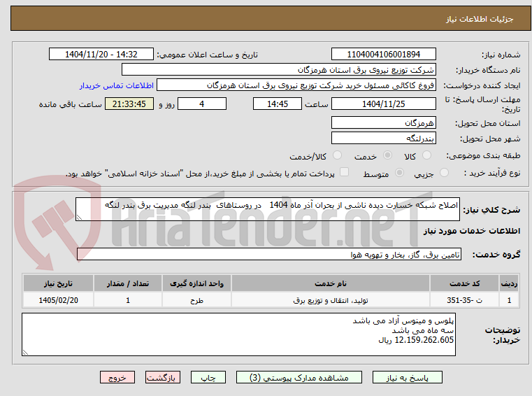Click the استان محل تحویل field هرمزگان
The width and height of the screenshot is (532, 396).
click(383, 123)
